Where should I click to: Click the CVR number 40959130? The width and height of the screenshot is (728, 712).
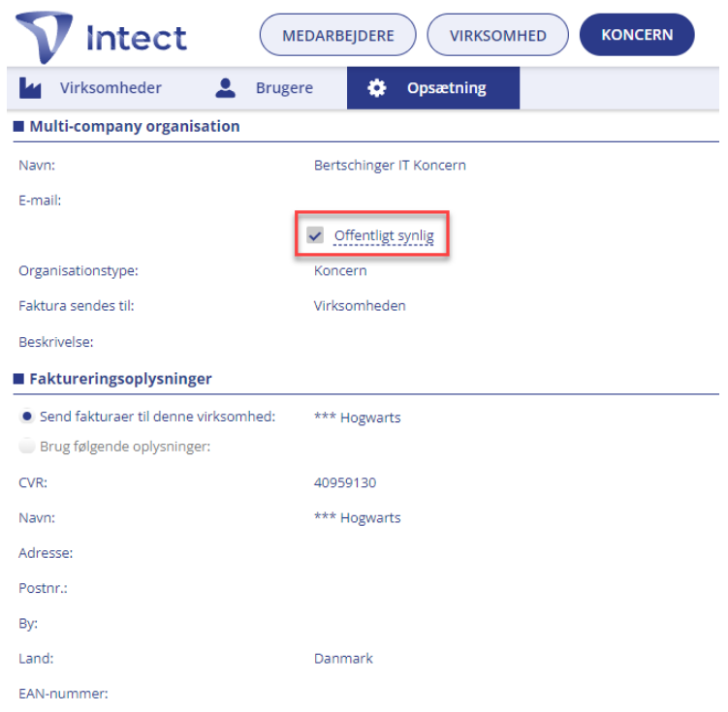345,482
